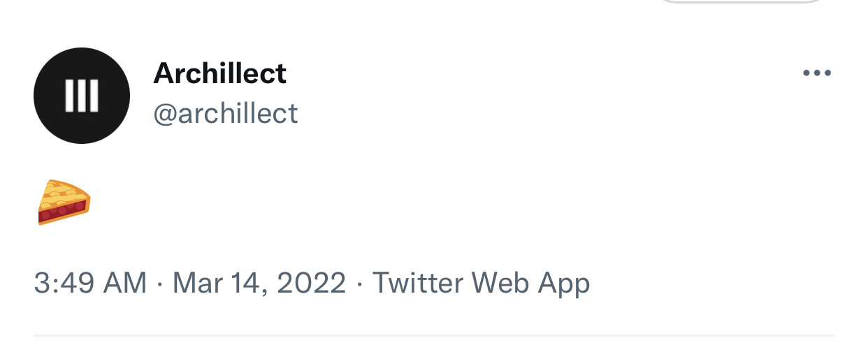Open the three-dot more options menu
868x352 pixels.
point(817,73)
